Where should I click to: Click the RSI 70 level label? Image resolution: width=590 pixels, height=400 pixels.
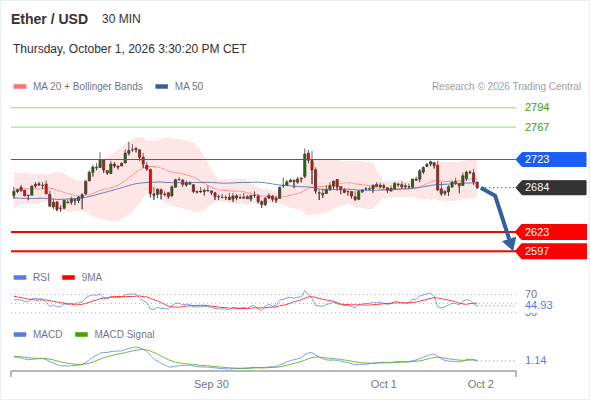[531, 294]
